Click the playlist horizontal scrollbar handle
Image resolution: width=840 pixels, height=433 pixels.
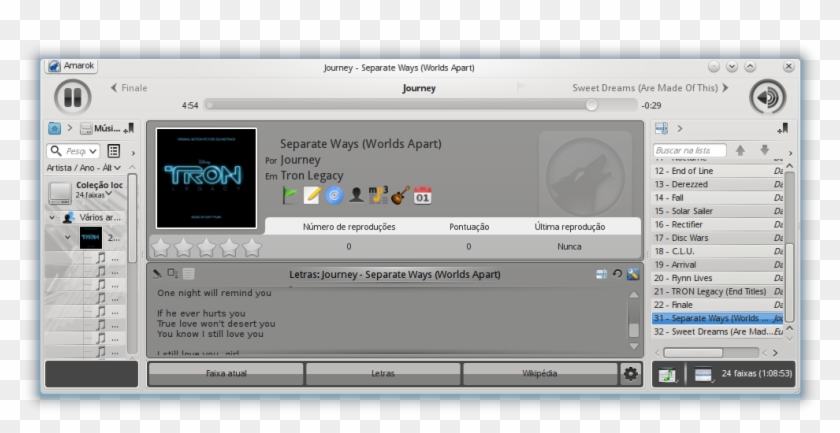pyautogui.click(x=693, y=353)
